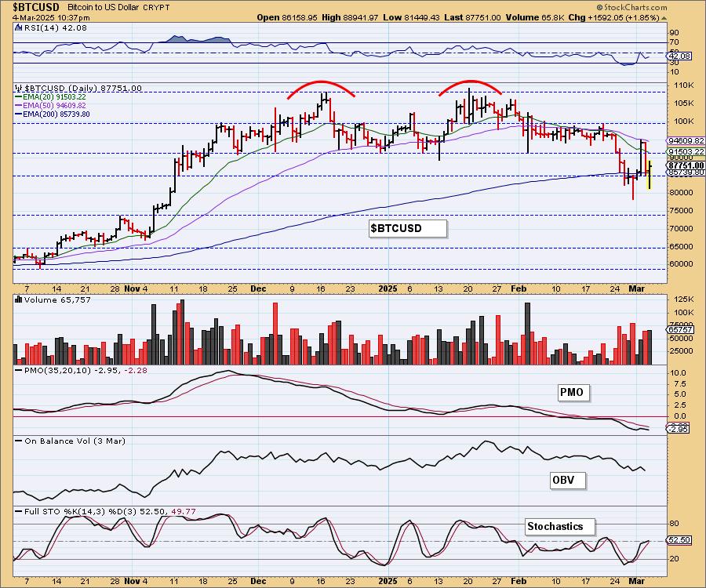
Task: Click the 'Mar' label on the price chart date axis
Action: 636,289
